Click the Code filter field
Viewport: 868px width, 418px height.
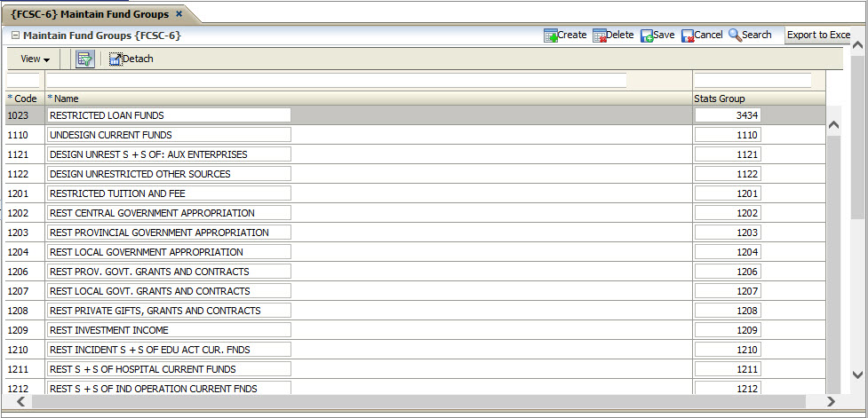(23, 81)
